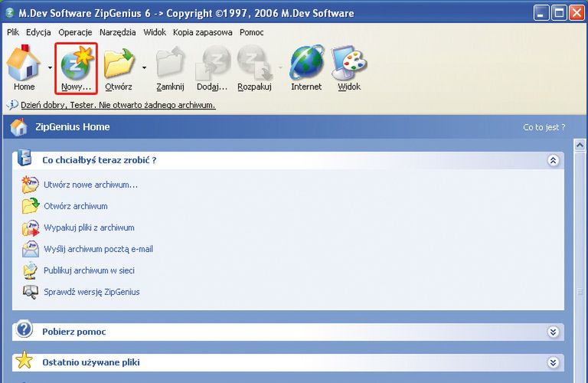Expand the Pobierz pomoc section
This screenshot has width=588, height=383.
pos(553,332)
